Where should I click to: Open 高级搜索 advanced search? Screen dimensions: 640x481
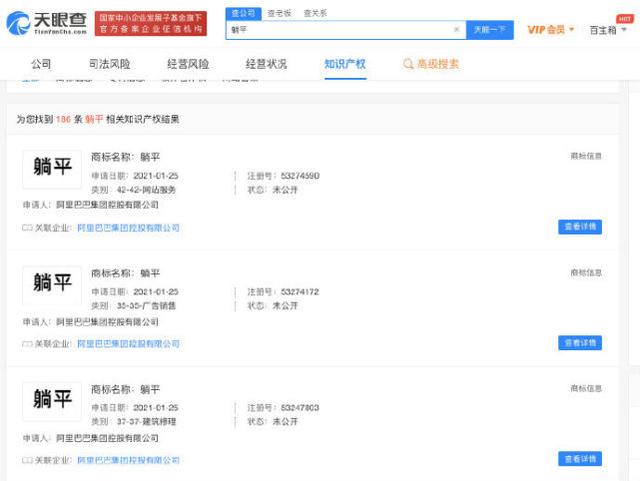(438, 64)
